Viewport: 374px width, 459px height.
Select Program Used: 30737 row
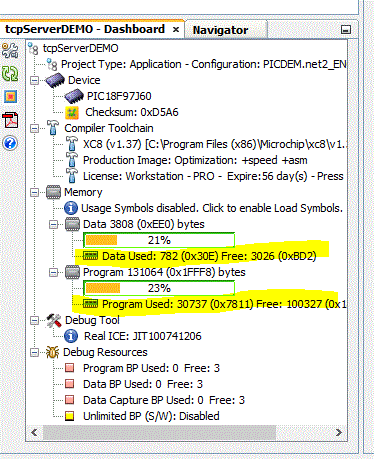[224, 304]
